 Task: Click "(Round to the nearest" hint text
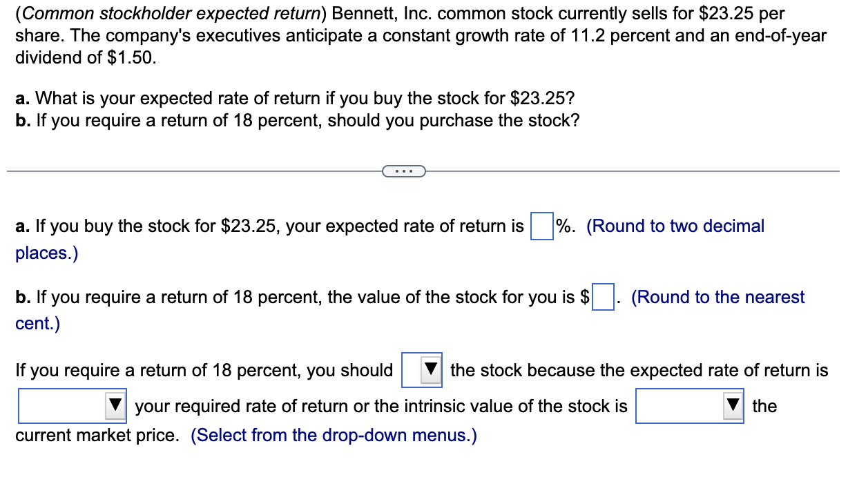click(718, 297)
